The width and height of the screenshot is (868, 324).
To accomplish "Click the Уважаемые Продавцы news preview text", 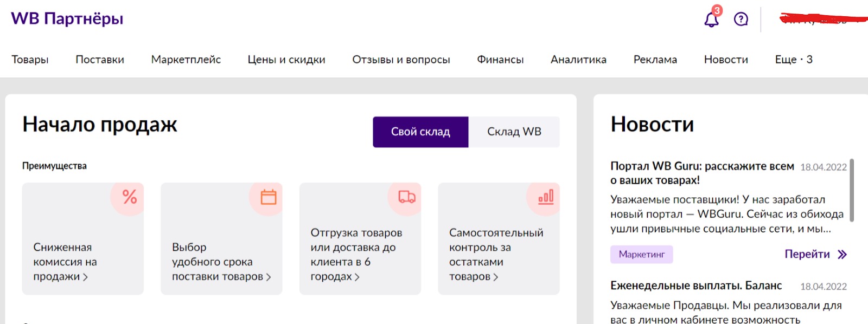I will click(x=726, y=312).
